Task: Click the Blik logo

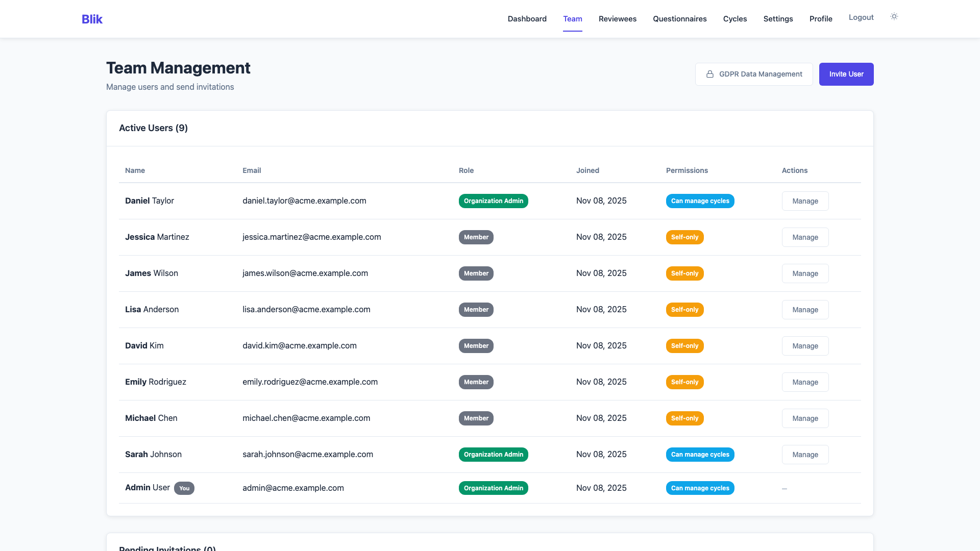Action: coord(92,19)
